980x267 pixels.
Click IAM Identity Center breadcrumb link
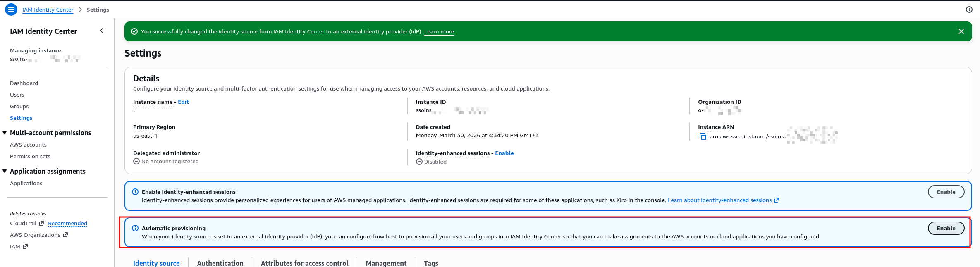coord(48,10)
